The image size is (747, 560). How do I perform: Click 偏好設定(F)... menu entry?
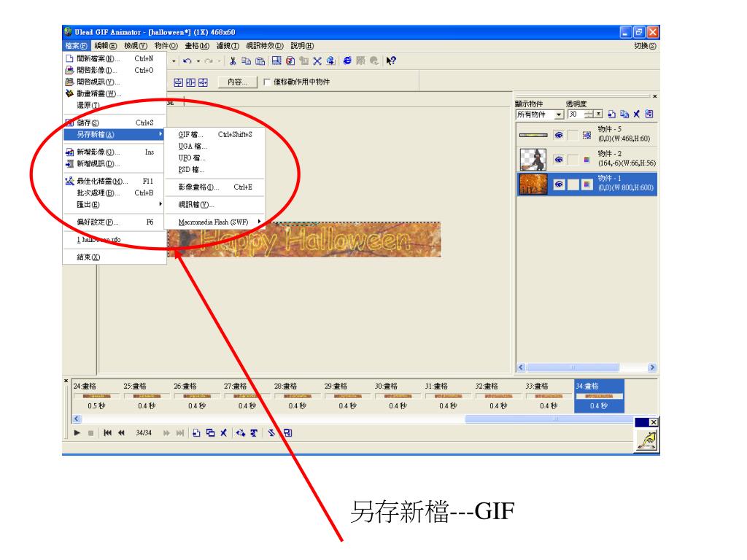[115, 222]
